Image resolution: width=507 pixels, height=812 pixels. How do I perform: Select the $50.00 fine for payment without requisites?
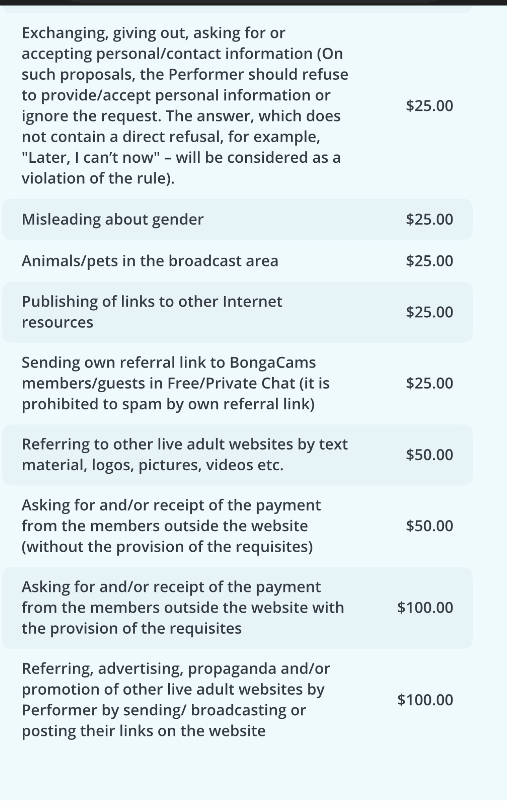(429, 526)
